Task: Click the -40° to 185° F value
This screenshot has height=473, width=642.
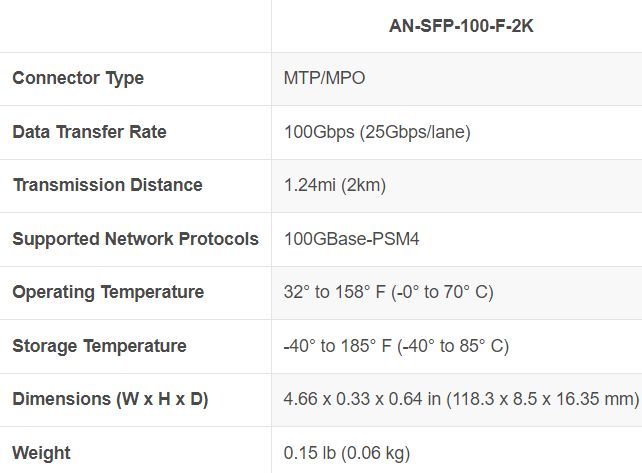Action: 338,346
